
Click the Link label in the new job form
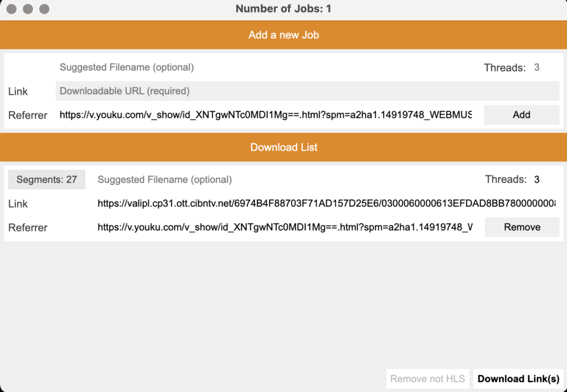18,91
